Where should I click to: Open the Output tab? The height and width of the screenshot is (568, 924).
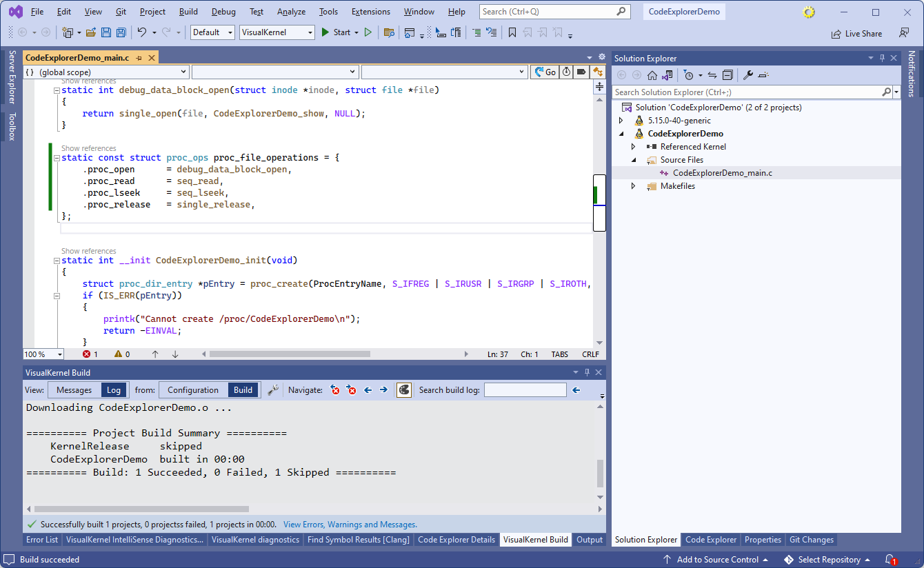(x=590, y=540)
